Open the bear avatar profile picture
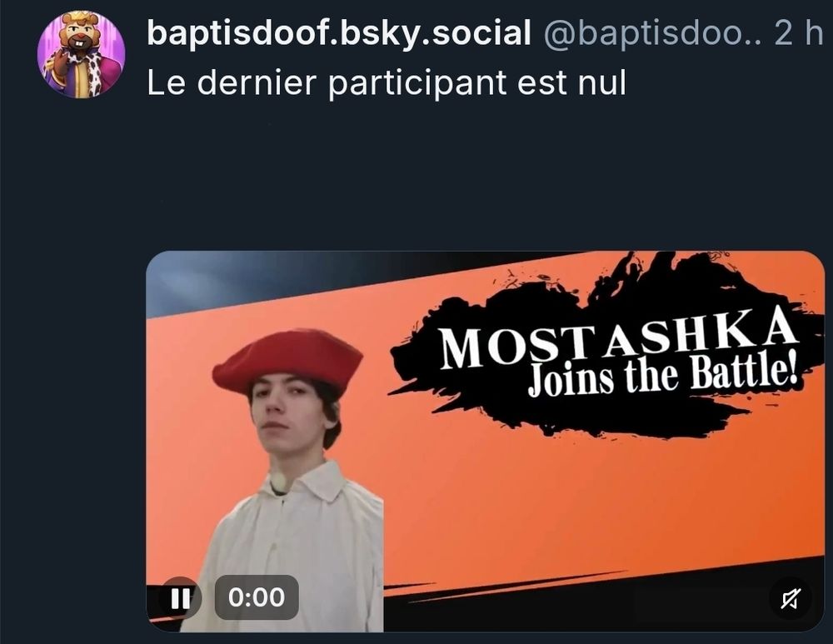Image resolution: width=833 pixels, height=644 pixels. (82, 55)
